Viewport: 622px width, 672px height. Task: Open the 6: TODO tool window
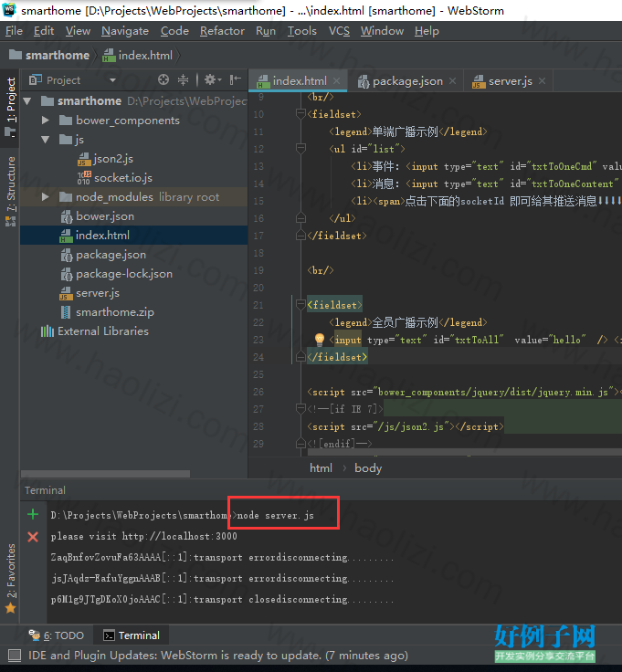(x=56, y=635)
